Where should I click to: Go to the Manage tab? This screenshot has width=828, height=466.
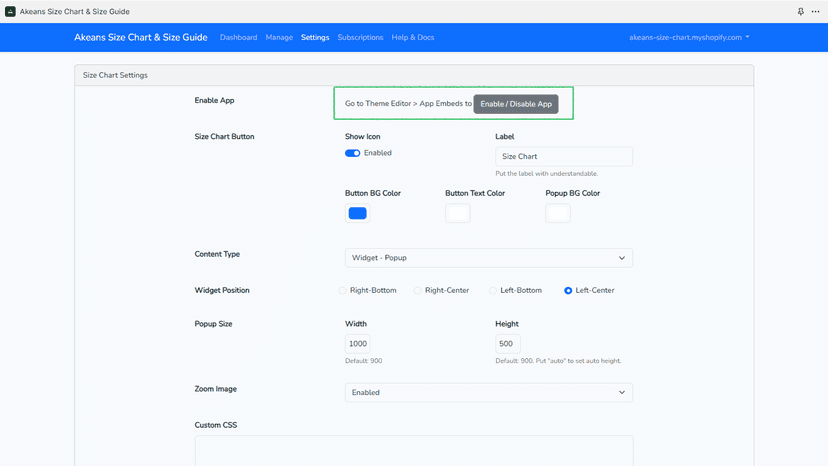[x=279, y=38]
